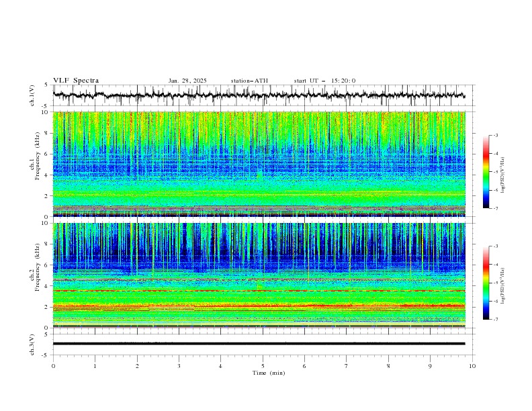Click the "-5" tick on ch.3(V) axis
Viewport: 532px width, 411px height.
point(46,355)
